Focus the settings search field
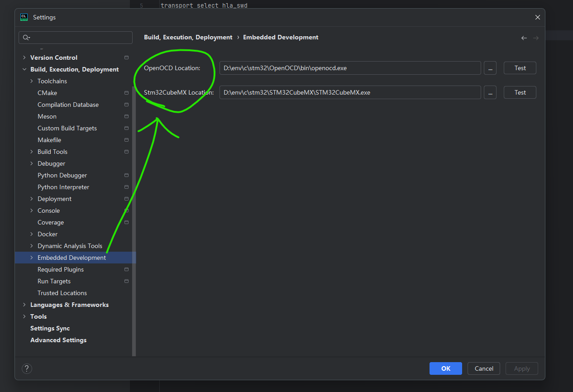 click(x=76, y=38)
